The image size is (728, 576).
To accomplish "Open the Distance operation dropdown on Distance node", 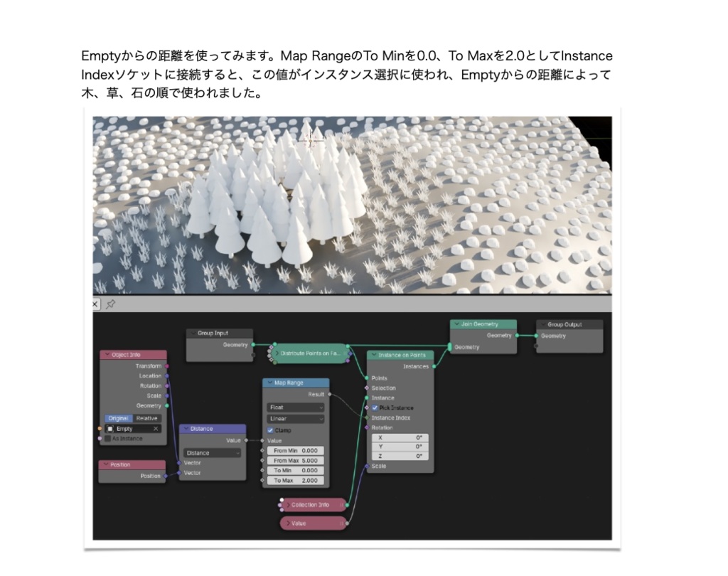I will (x=212, y=452).
